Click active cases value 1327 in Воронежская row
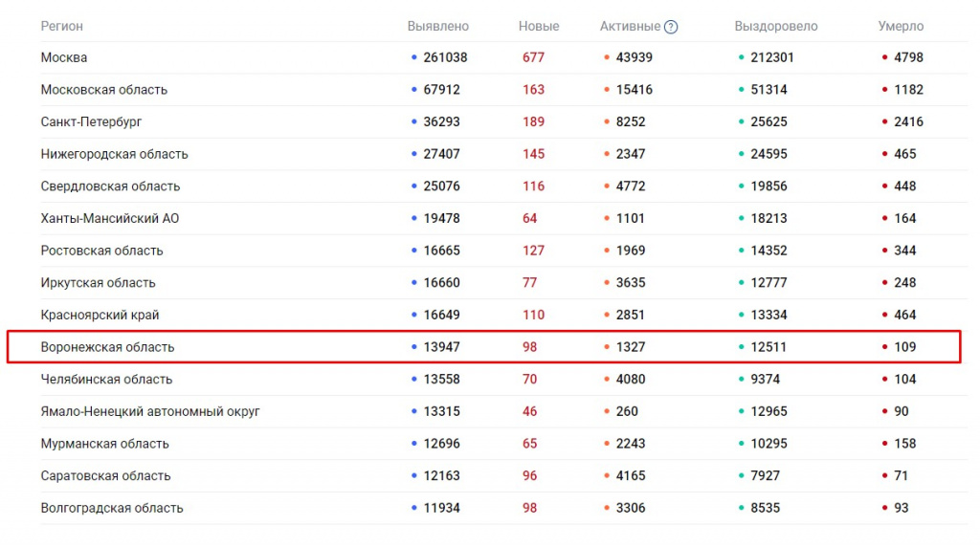 [631, 347]
